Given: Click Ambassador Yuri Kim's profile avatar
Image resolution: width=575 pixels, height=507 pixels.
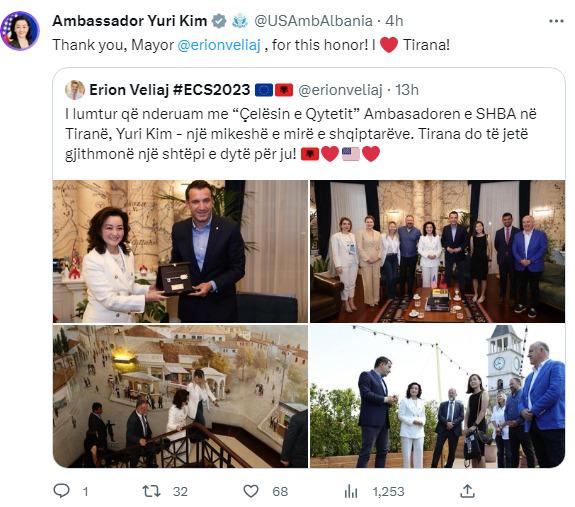Looking at the screenshot, I should pyautogui.click(x=20, y=31).
